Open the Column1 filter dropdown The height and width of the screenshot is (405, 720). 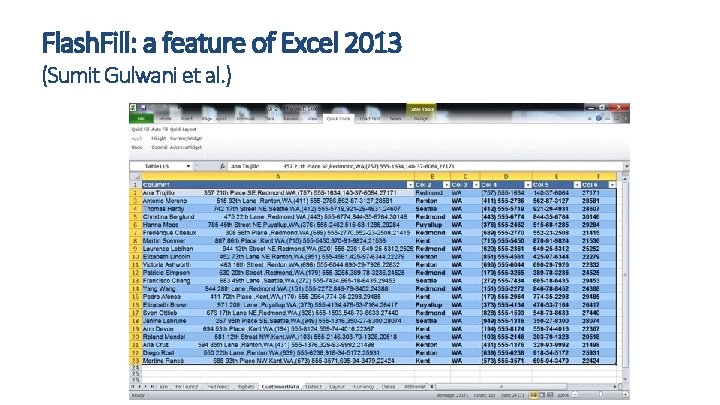[x=410, y=185]
